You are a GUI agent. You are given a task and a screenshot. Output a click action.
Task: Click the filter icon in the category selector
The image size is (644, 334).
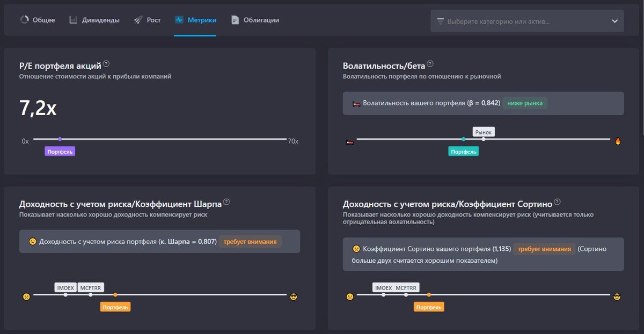(441, 21)
